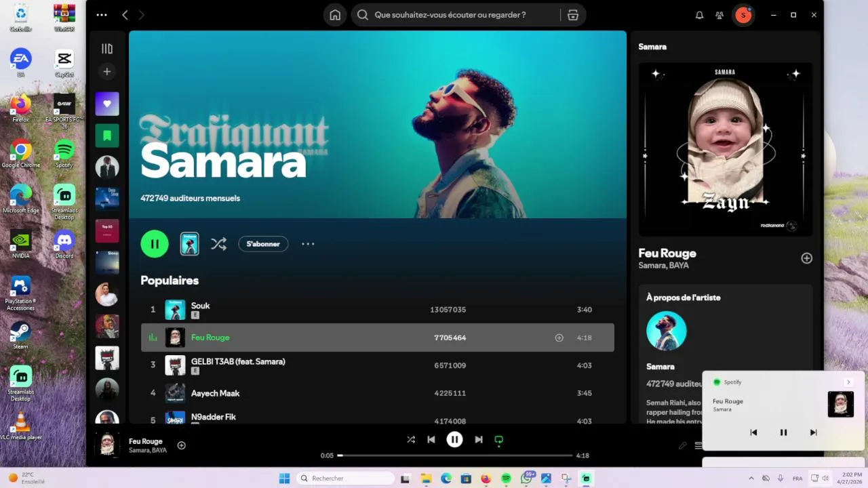
Task: Open Feu Rouge title in player bar
Action: [146, 441]
